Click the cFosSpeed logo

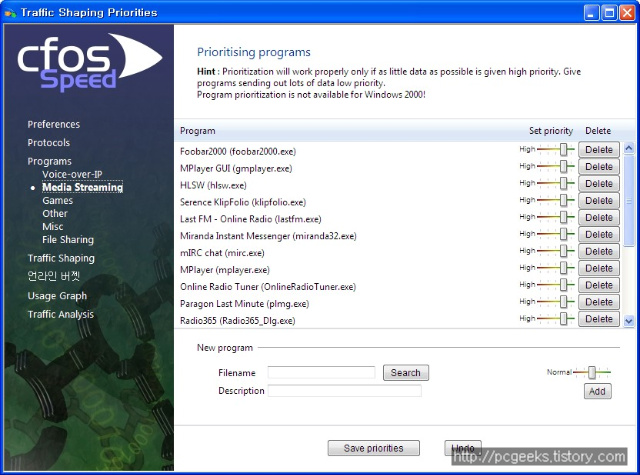tap(89, 62)
